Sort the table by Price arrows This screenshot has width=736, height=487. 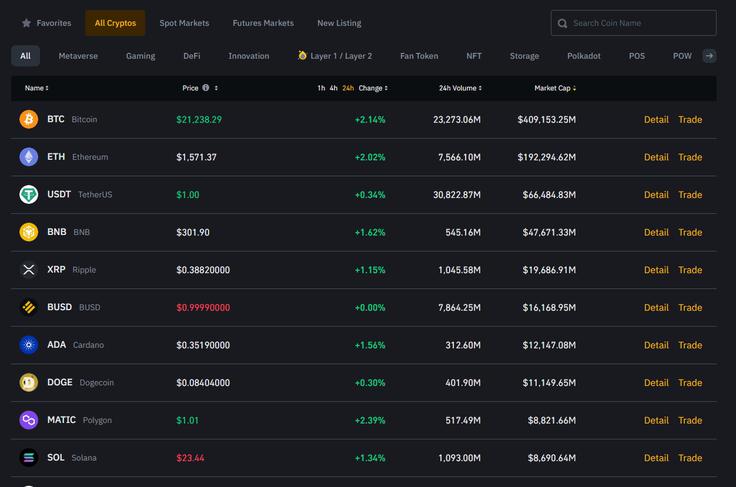216,88
